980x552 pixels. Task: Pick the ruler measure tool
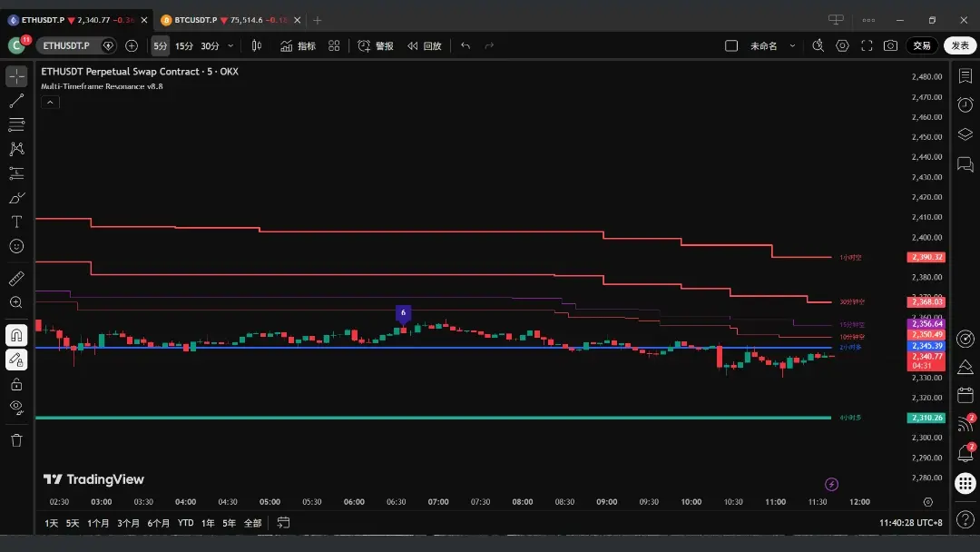coord(16,278)
